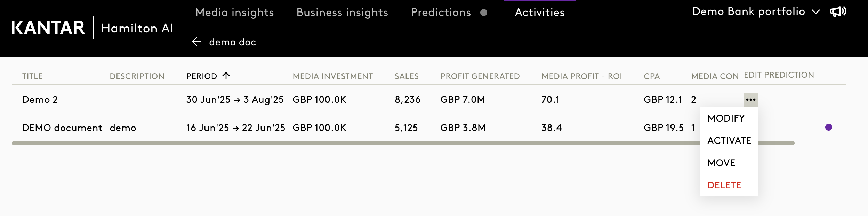Select MOVE from the context menu

pos(721,163)
